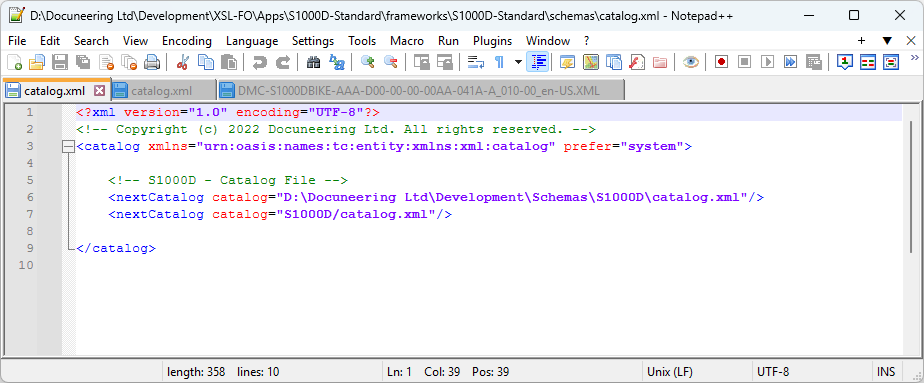
Task: Open the Function List panel icon
Action: click(x=636, y=62)
